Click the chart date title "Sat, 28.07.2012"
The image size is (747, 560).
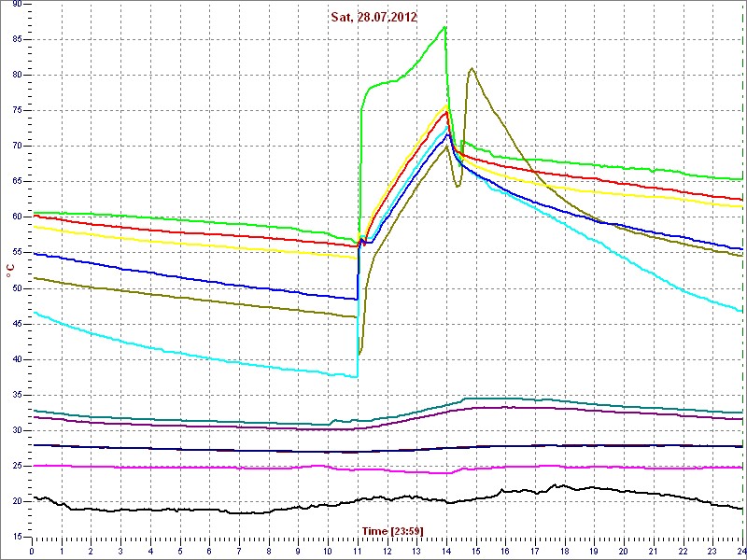tap(374, 18)
